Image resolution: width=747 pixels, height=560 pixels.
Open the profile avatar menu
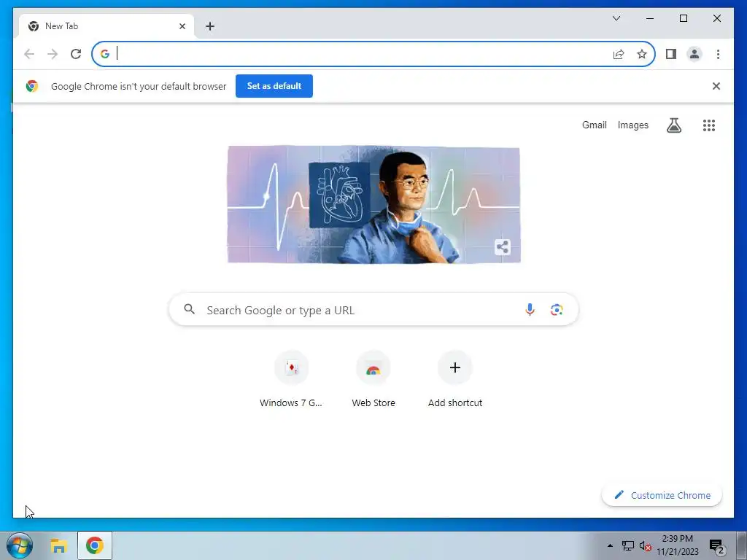(694, 54)
